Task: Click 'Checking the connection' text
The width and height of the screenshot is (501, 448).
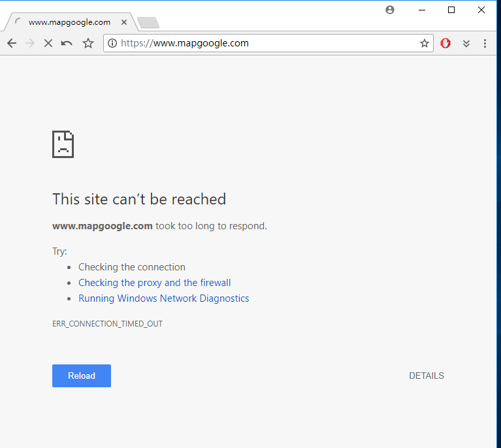Action: [x=132, y=267]
